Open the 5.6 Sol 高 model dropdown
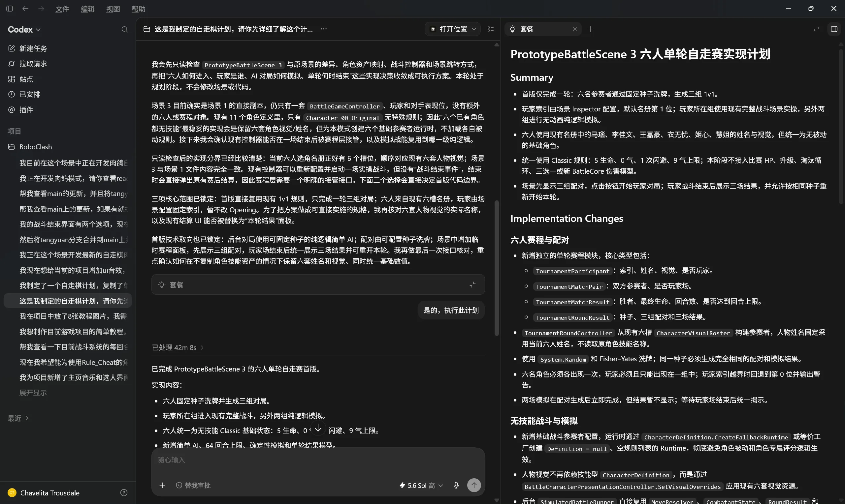 point(421,485)
